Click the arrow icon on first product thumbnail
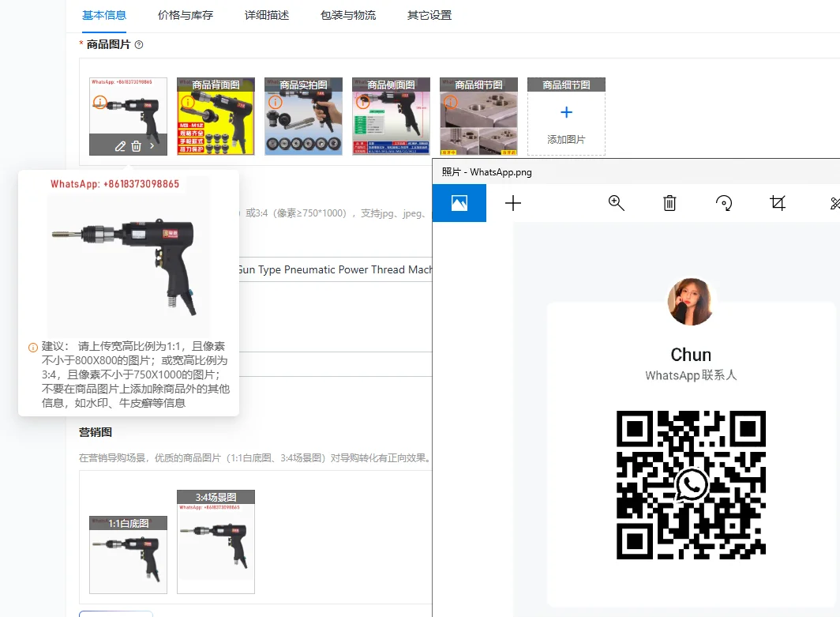 [x=152, y=146]
